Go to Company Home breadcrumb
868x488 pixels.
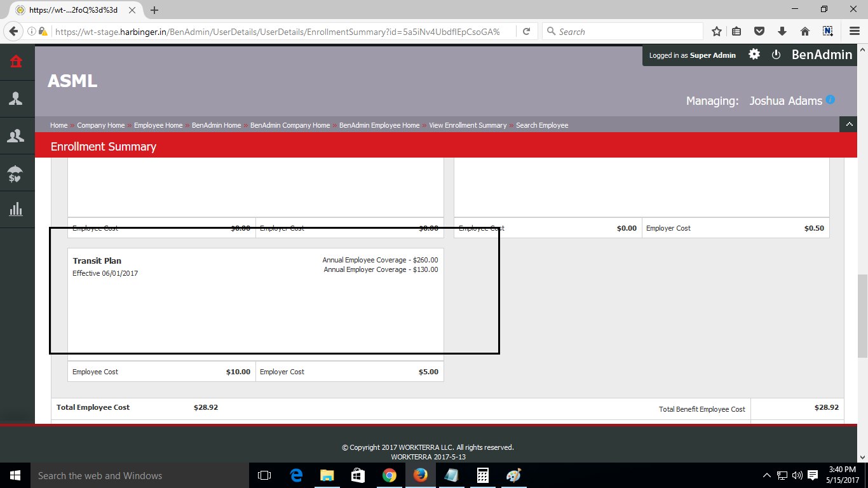coord(101,125)
